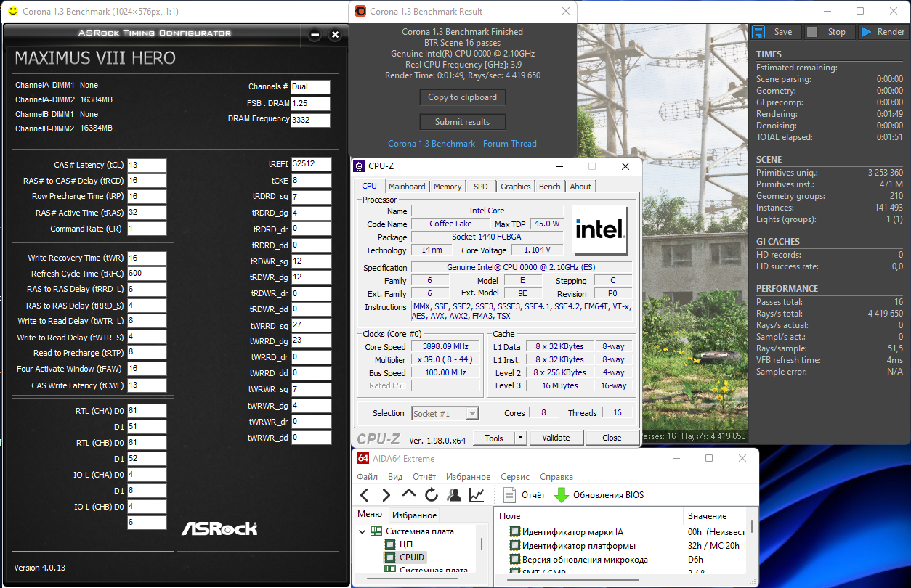Screen dimensions: 911x588
Task: Switch to the Избранное tab in AIDA64
Action: (414, 515)
